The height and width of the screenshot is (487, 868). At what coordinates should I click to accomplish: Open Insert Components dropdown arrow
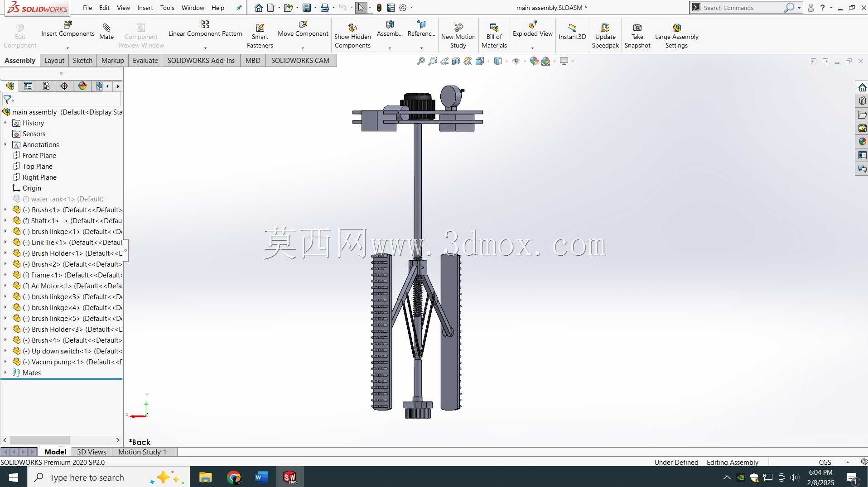click(x=68, y=48)
